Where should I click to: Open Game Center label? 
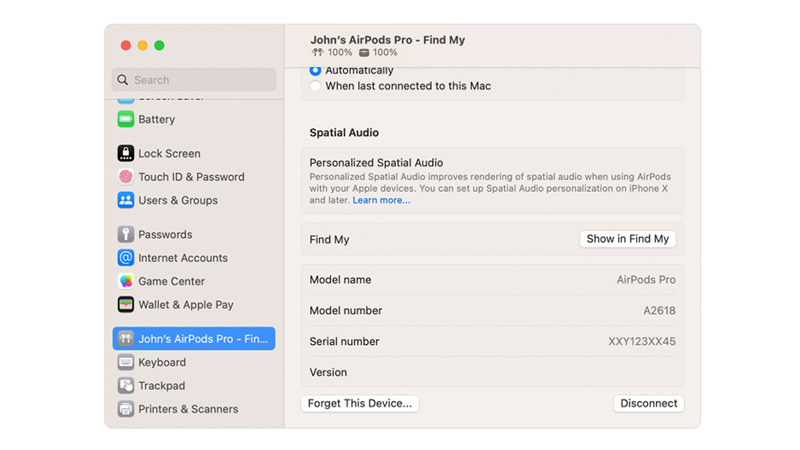(x=171, y=282)
